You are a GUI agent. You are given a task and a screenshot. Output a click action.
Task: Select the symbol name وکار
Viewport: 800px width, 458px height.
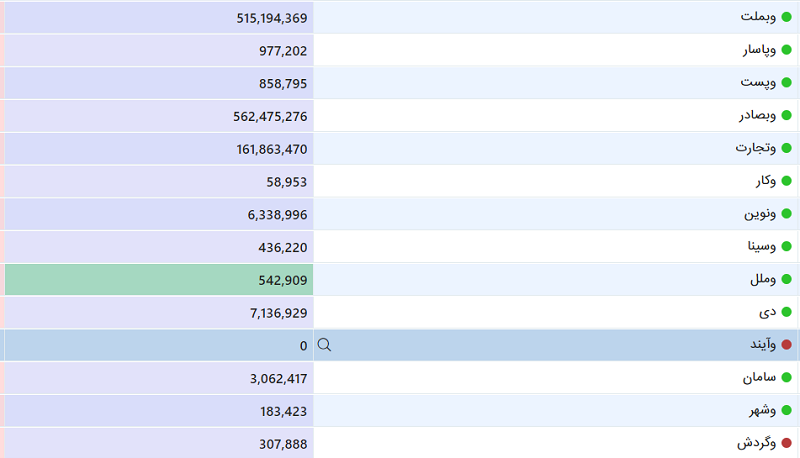click(766, 181)
